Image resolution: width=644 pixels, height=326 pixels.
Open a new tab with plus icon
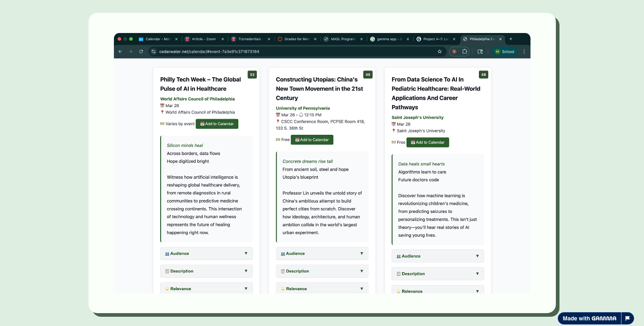pyautogui.click(x=511, y=39)
